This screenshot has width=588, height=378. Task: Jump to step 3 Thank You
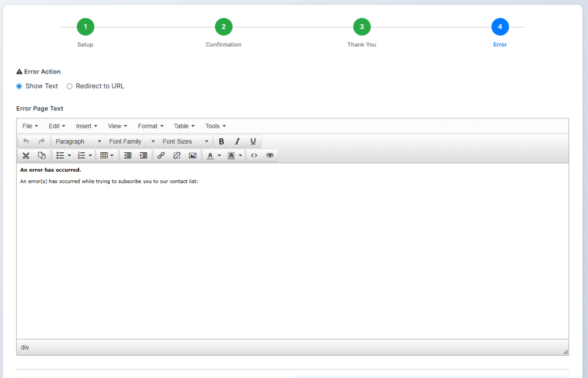point(362,27)
